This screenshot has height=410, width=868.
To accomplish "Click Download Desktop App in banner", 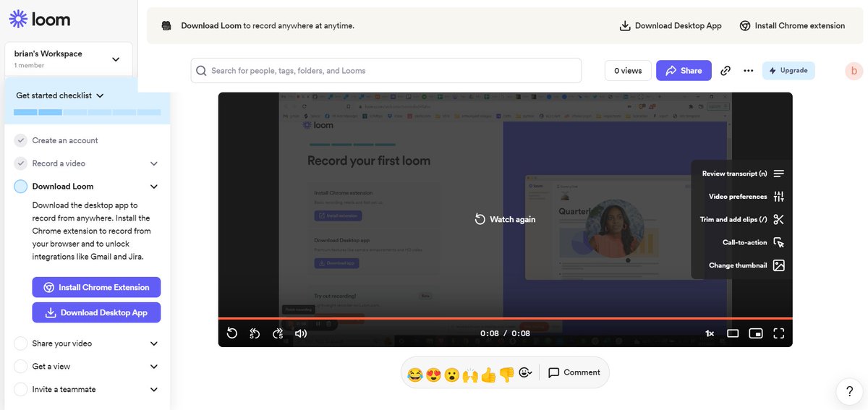I will (x=671, y=26).
